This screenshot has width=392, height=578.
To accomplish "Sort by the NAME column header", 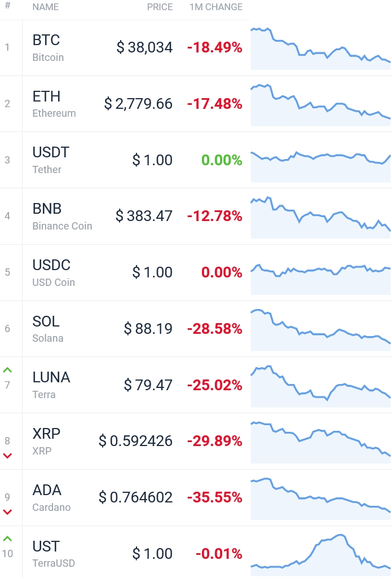I will [x=45, y=7].
